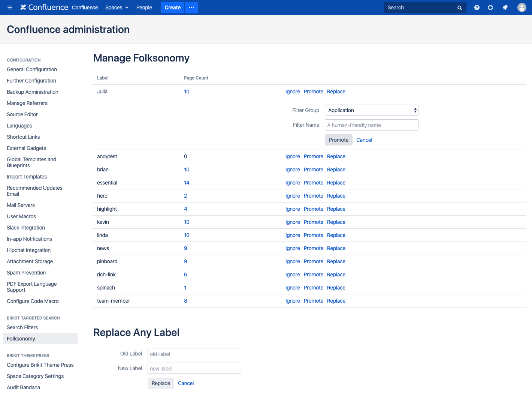Replace the kevin label
Viewport: 532px width, 396px height.
tap(336, 222)
